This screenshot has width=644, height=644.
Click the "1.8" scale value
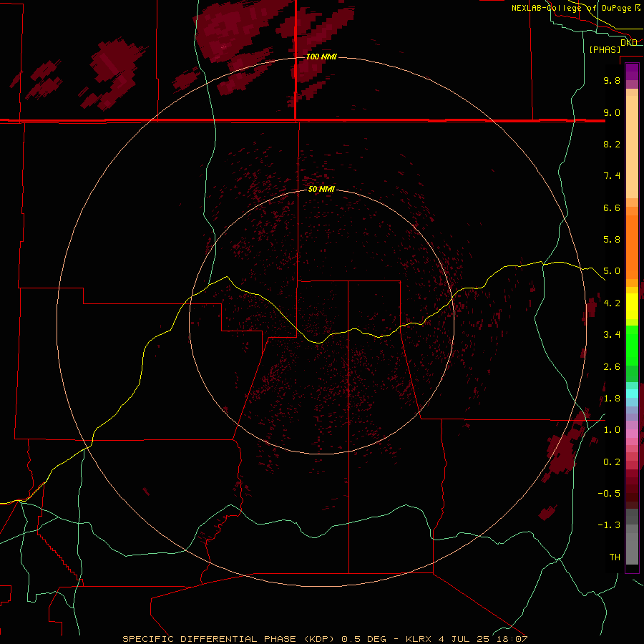tap(612, 399)
